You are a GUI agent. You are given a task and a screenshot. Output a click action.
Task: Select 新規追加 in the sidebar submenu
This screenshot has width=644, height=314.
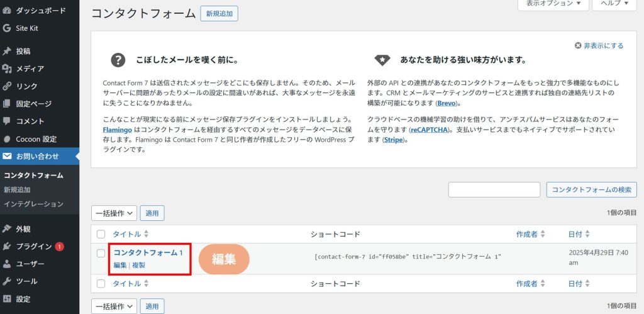[x=17, y=189]
